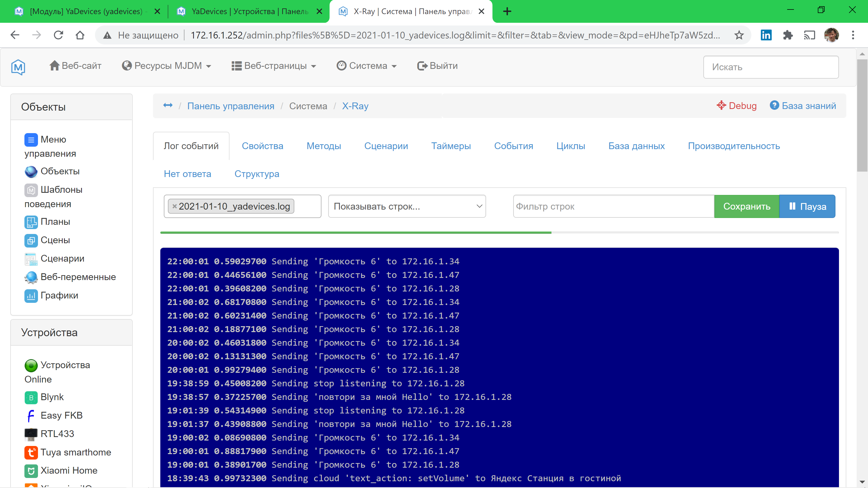Open the Свойства tab

point(263,146)
